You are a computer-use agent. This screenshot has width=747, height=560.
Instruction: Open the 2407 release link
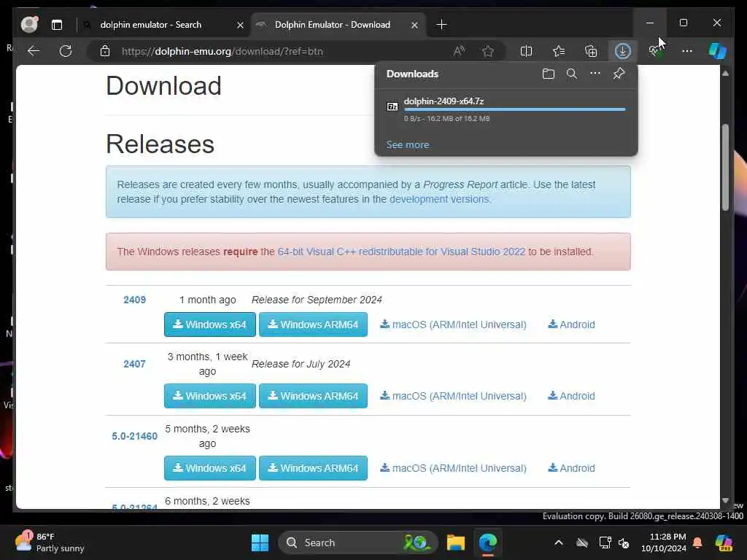click(x=134, y=365)
